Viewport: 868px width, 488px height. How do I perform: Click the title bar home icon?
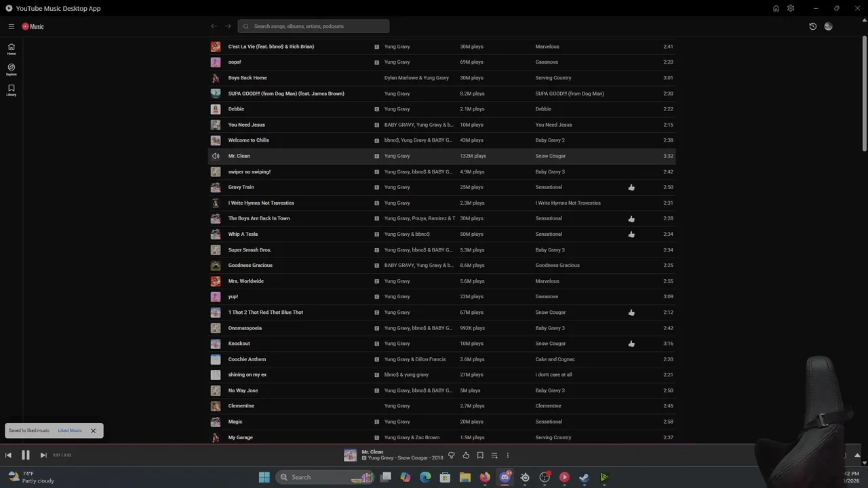pos(776,8)
